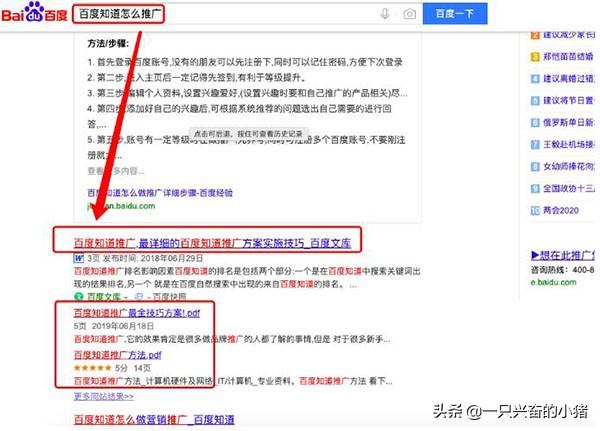The width and height of the screenshot is (600, 431).
Task: Click the 5分 14页 rating text
Action: 133,368
